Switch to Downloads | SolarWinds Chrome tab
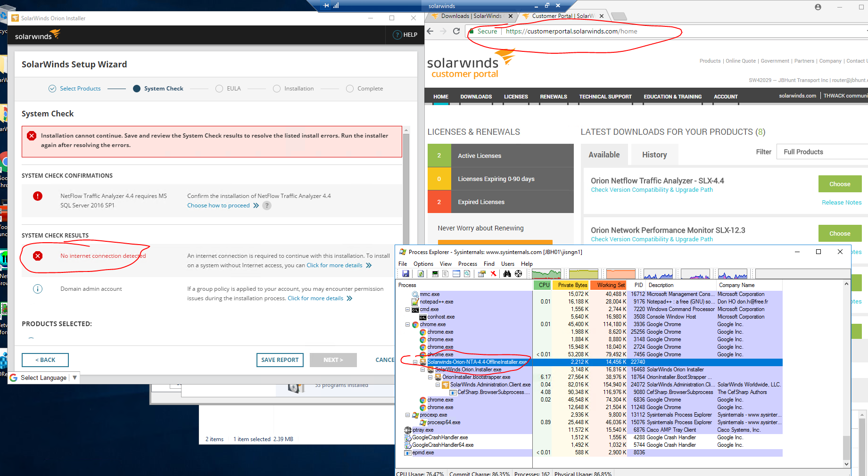 click(x=471, y=16)
